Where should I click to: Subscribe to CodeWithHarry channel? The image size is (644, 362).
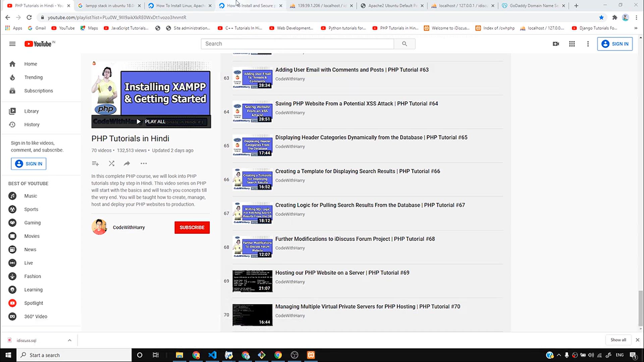point(192,228)
